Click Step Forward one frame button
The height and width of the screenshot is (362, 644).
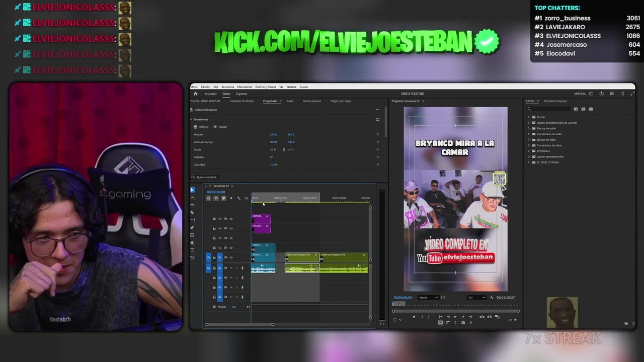click(x=463, y=317)
